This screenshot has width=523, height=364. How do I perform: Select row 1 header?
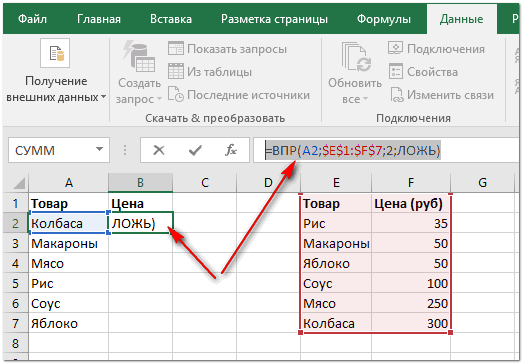(x=15, y=203)
